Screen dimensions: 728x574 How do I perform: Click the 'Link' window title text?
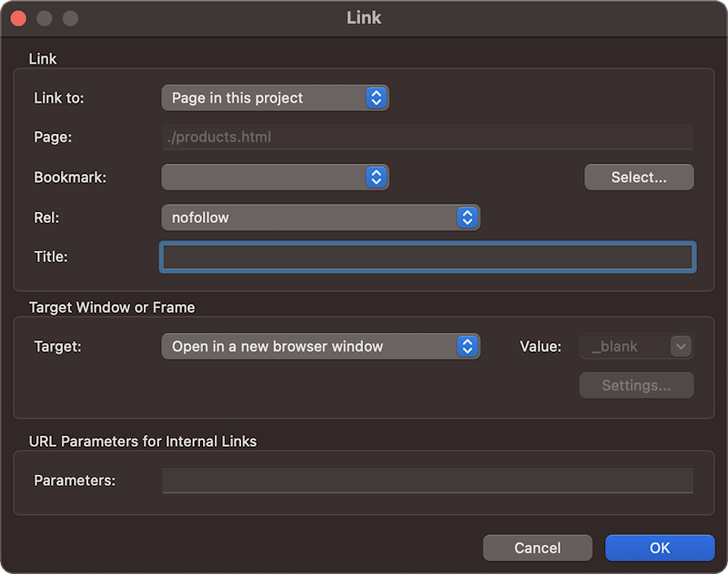[364, 18]
